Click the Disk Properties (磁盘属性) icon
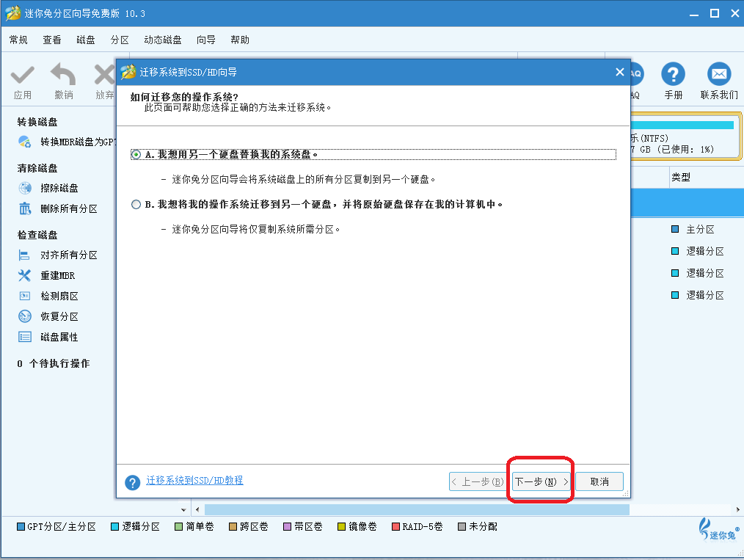 pos(25,337)
